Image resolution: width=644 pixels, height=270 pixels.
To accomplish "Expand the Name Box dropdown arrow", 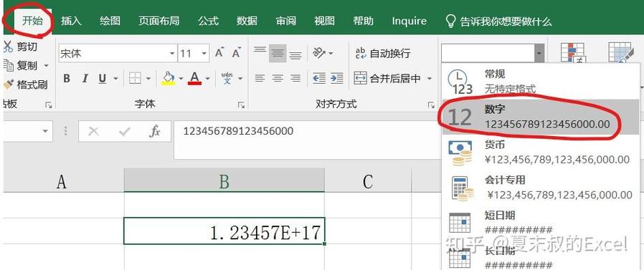I will (44, 131).
